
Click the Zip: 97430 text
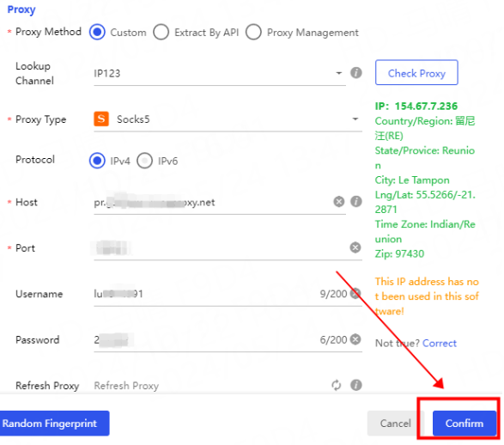tap(399, 253)
